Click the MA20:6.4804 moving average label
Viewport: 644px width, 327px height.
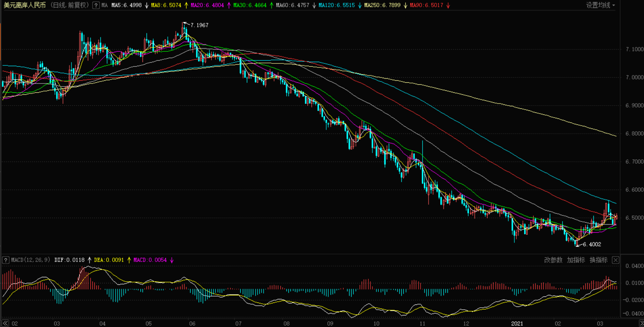point(207,5)
